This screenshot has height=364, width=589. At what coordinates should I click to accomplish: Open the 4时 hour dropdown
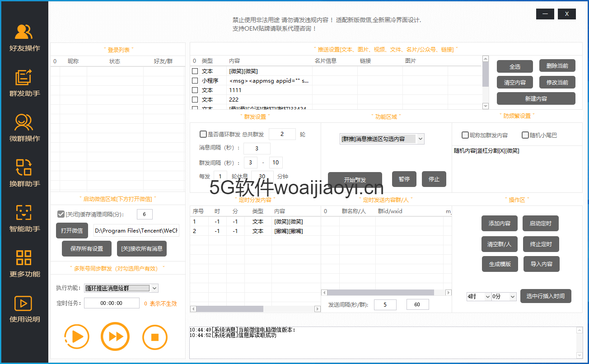pyautogui.click(x=479, y=296)
